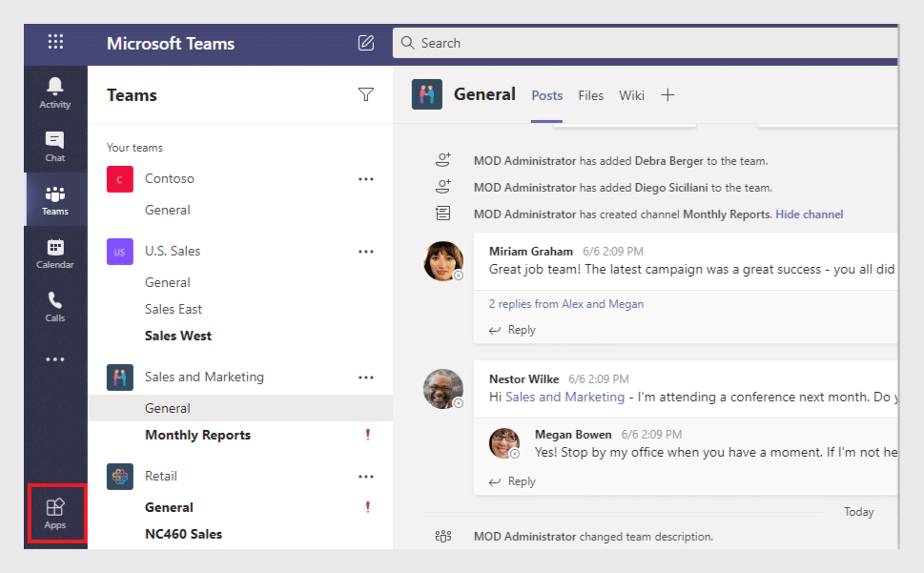Viewport: 924px width, 573px height.
Task: Select the Retail team name
Action: [161, 476]
